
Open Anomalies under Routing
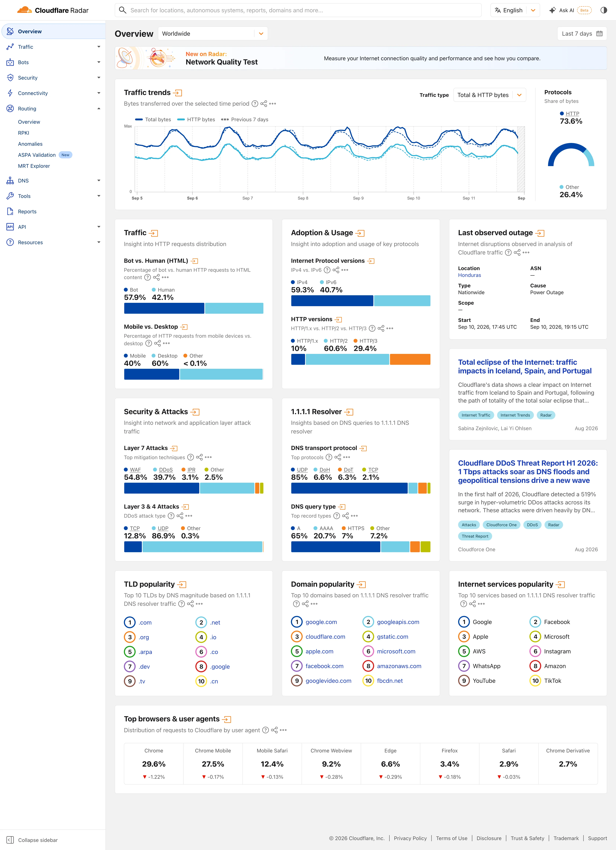coord(30,144)
